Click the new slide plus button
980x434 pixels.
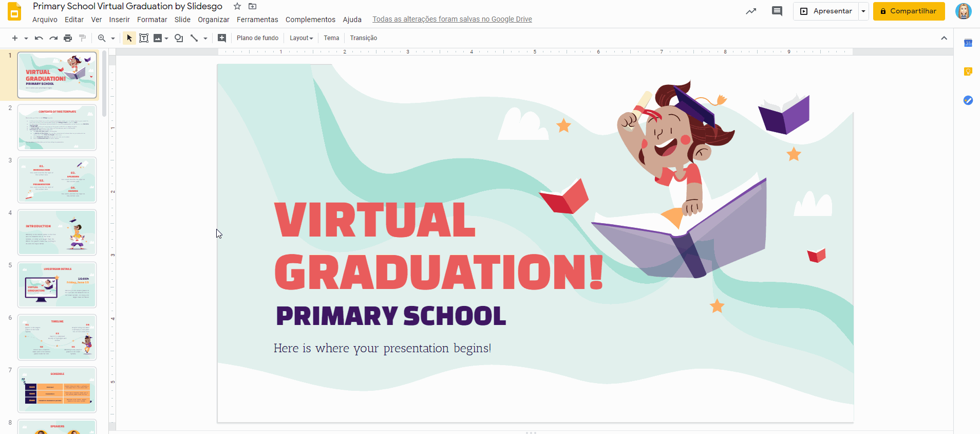(x=15, y=38)
